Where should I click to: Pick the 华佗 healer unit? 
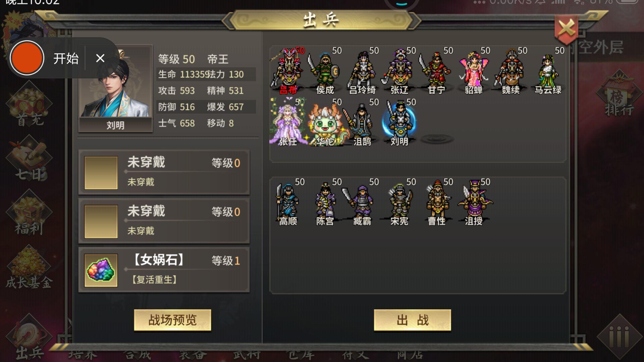point(325,123)
